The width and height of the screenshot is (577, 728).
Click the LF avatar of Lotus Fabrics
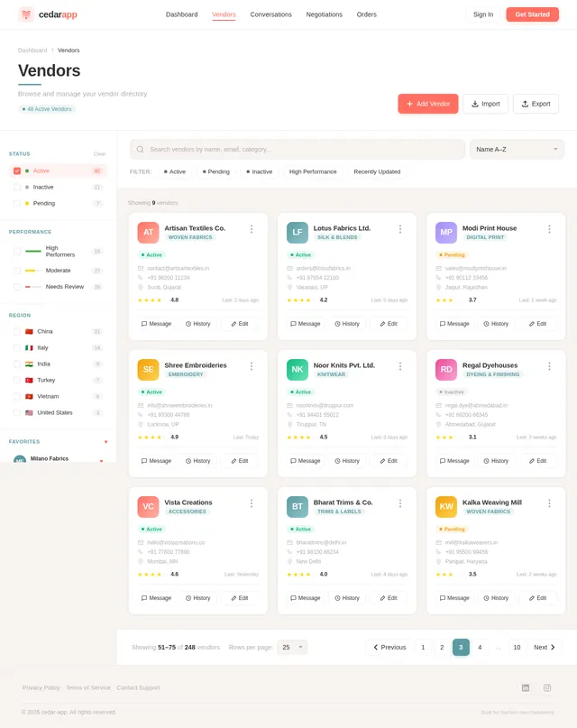(x=298, y=233)
